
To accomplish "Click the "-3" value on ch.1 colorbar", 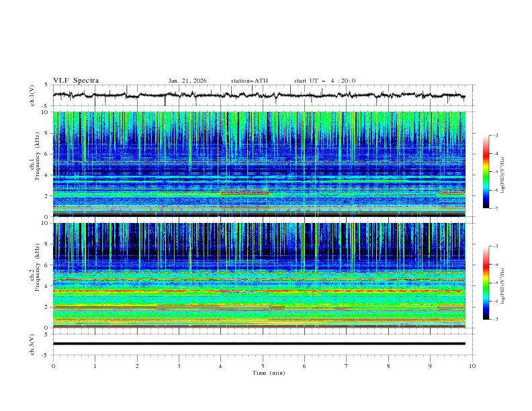I will point(496,135).
